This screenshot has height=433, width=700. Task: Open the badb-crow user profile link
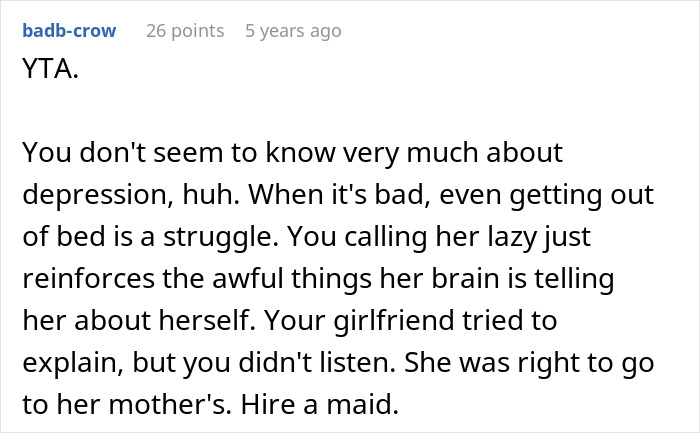point(68,30)
